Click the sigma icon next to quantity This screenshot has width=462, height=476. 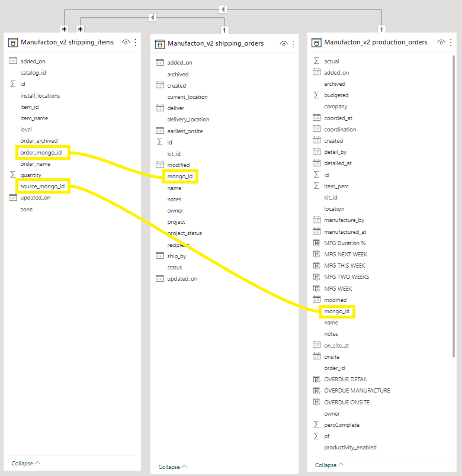(x=13, y=175)
